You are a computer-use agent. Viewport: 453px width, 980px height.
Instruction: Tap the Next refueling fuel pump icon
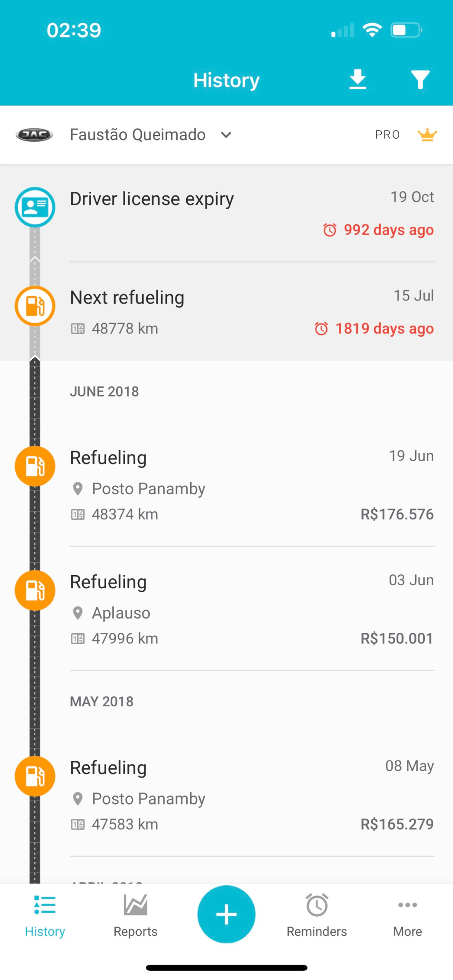click(35, 306)
